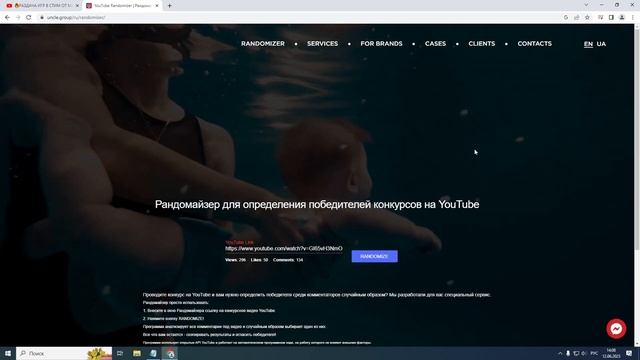The image size is (640, 360).
Task: Open the SERVICES nav menu item
Action: pos(322,44)
